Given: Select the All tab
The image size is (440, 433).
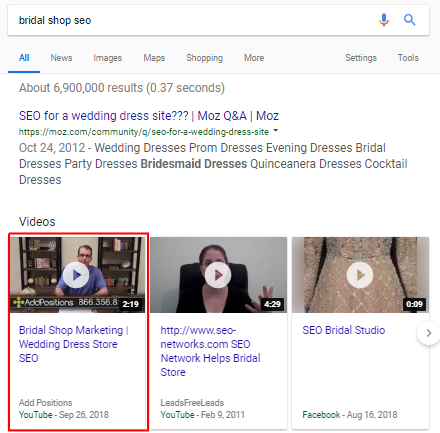Looking at the screenshot, I should (24, 58).
